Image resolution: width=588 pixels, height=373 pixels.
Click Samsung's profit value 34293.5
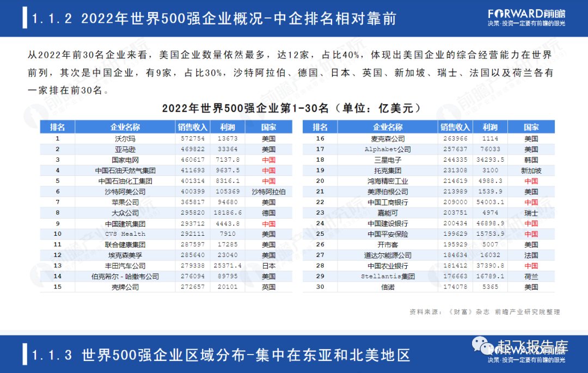(x=490, y=160)
